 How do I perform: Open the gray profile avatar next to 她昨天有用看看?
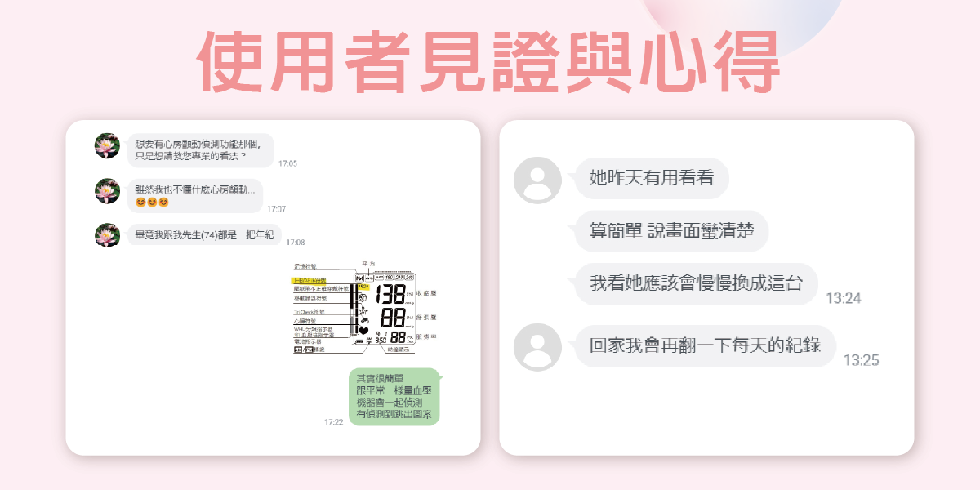point(537,180)
